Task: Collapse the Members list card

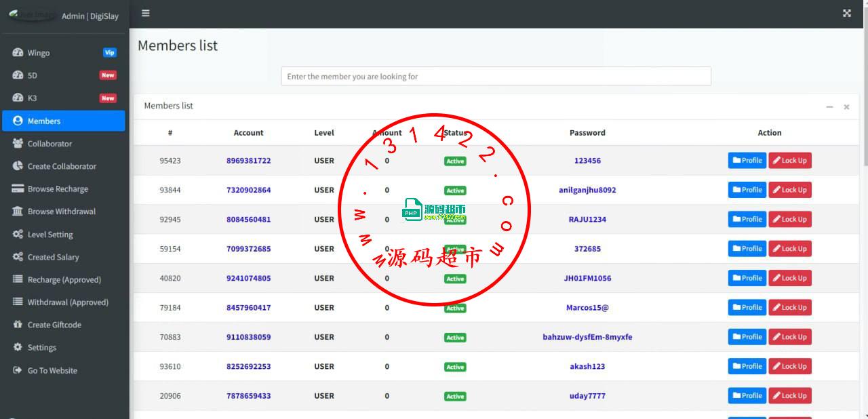Action: 829,107
